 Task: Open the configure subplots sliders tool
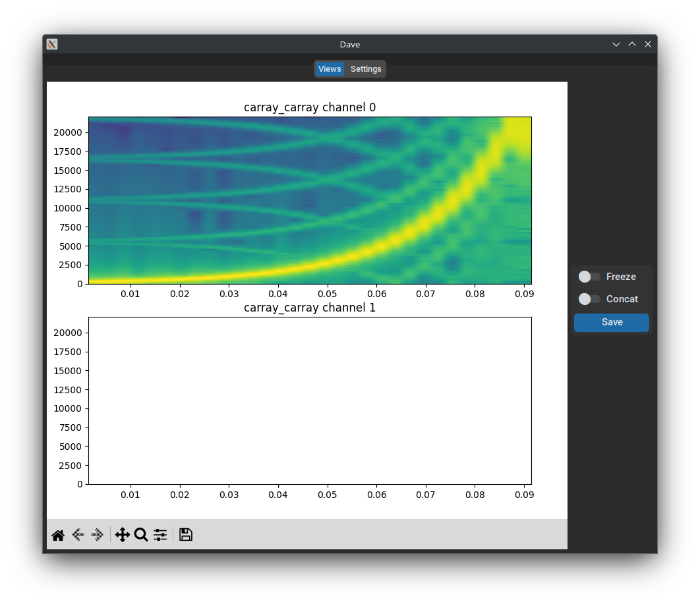point(160,535)
